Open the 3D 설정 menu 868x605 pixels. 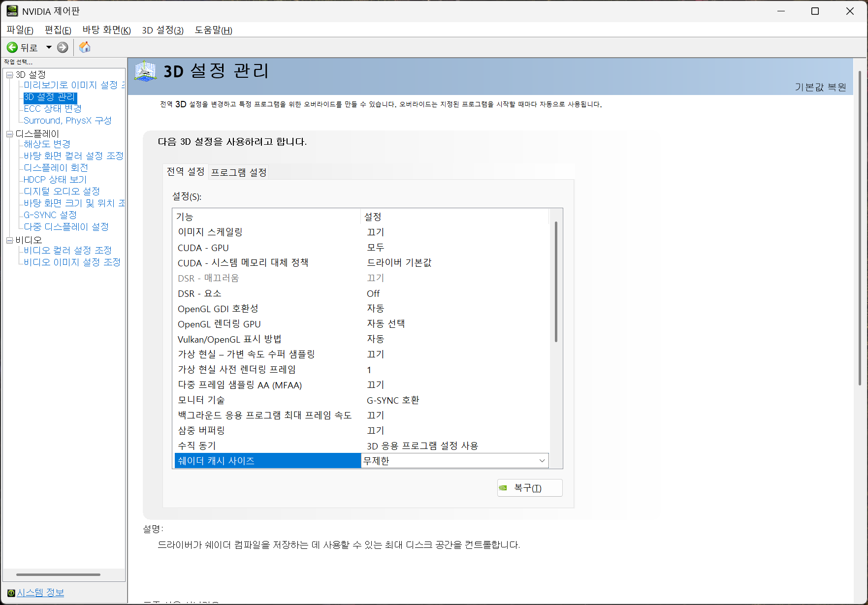[x=162, y=30]
